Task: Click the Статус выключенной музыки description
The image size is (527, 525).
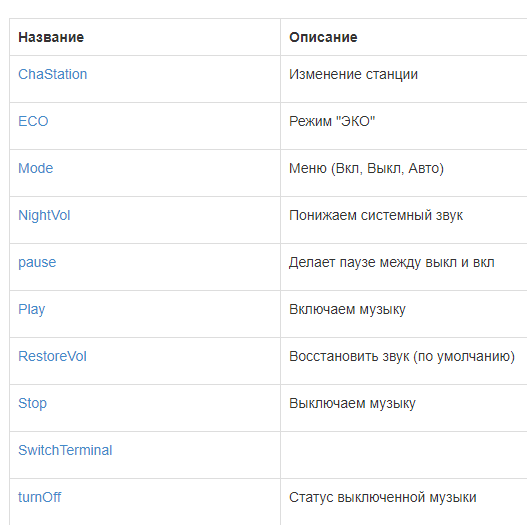Action: click(x=382, y=497)
